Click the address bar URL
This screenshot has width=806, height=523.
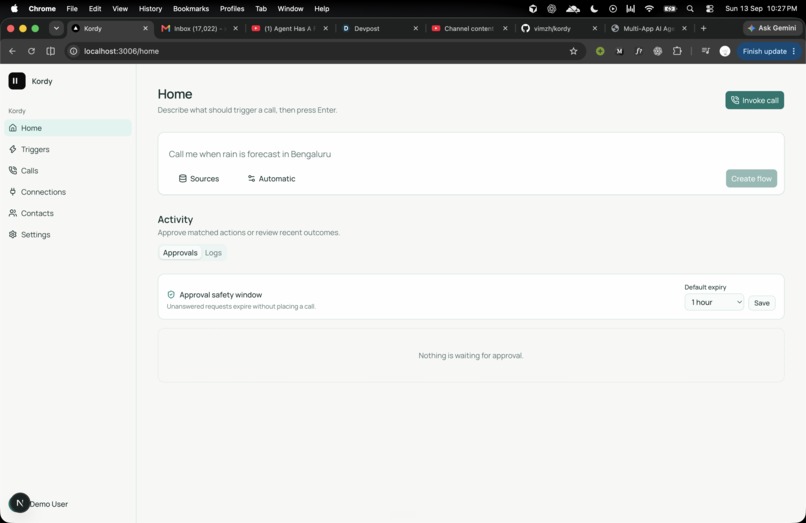click(x=121, y=51)
